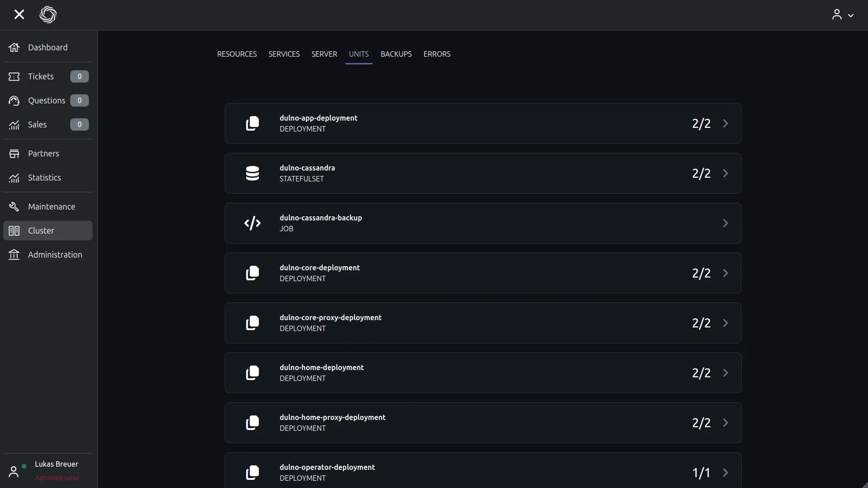Viewport: 868px width, 488px height.
Task: Open the user account dropdown menu
Action: click(843, 15)
